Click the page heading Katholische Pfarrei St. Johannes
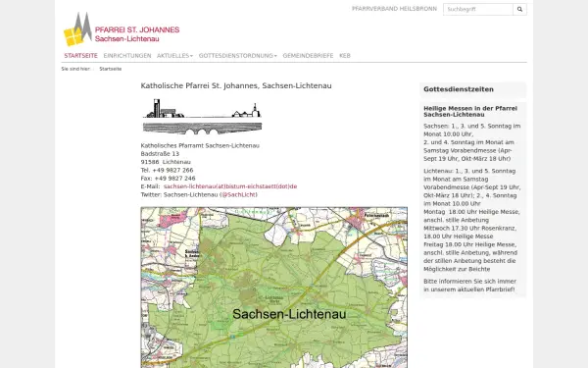This screenshot has width=588, height=368. tap(236, 85)
